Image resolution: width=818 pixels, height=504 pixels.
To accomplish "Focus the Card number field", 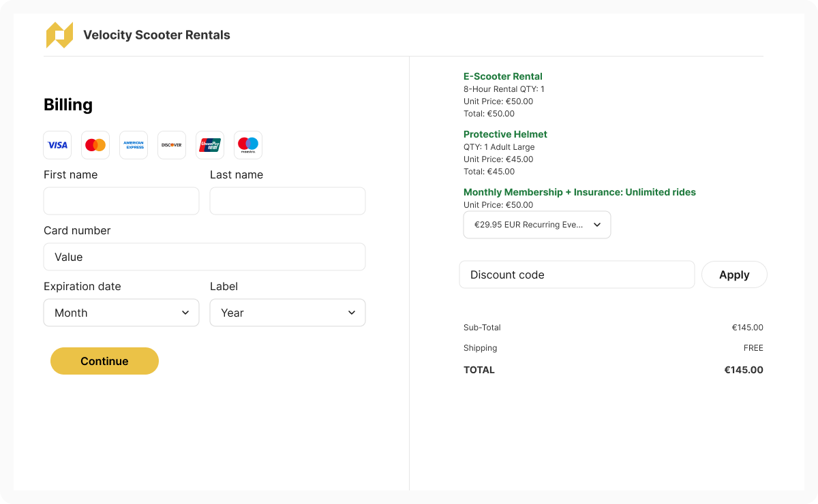I will pyautogui.click(x=204, y=257).
